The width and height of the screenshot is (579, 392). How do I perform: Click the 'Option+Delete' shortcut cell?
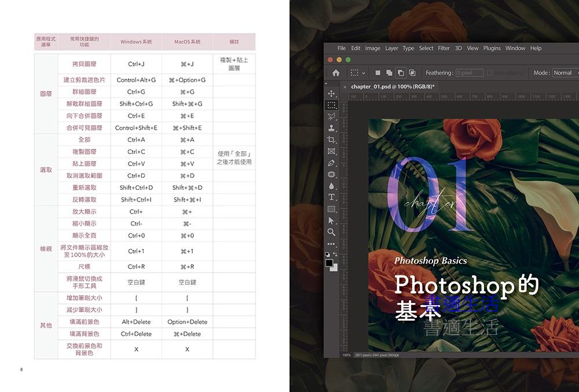click(187, 322)
